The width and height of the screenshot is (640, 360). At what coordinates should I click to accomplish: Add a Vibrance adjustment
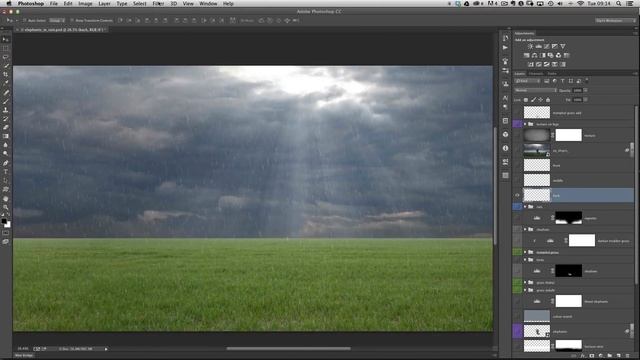(563, 47)
